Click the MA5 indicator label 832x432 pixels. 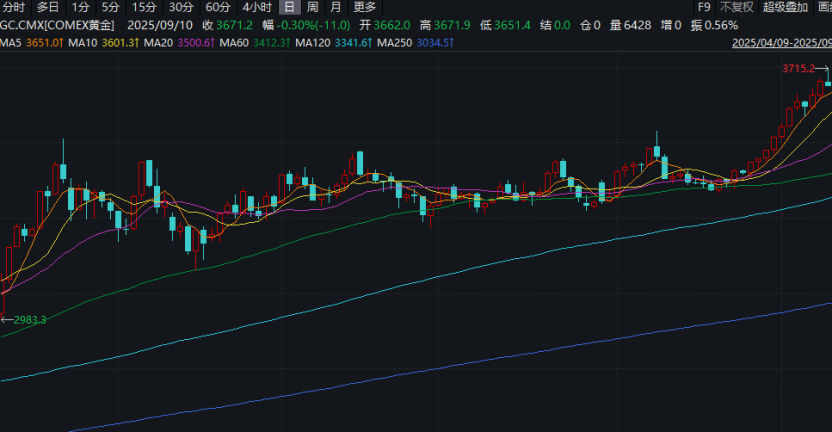[x=12, y=43]
